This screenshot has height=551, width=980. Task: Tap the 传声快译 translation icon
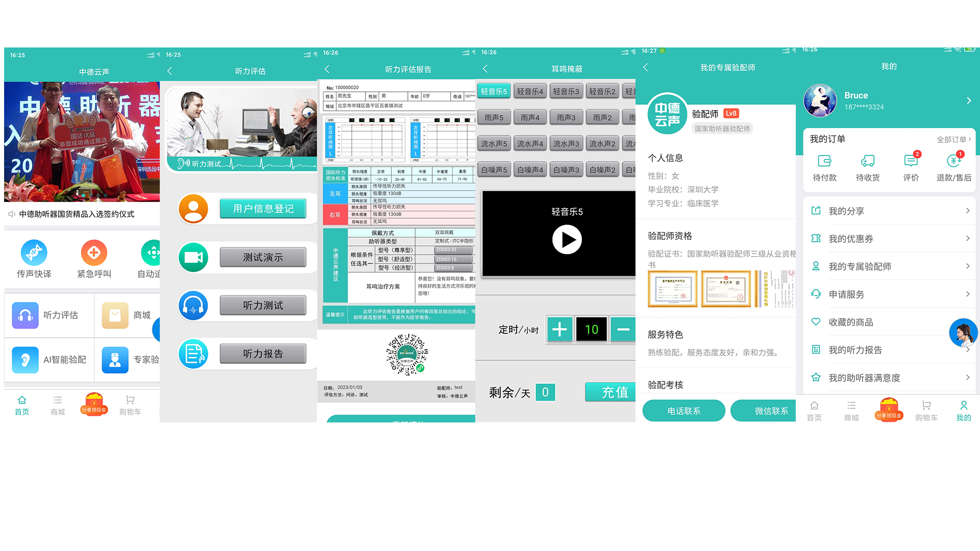pyautogui.click(x=34, y=253)
